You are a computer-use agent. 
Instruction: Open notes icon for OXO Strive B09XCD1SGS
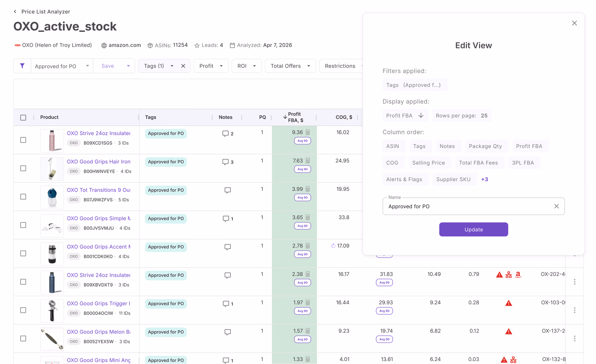click(x=225, y=134)
